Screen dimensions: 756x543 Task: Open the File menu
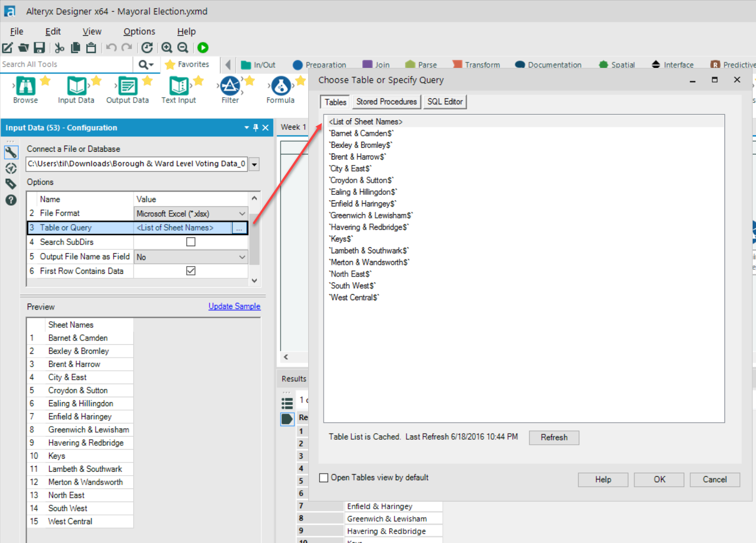[17, 31]
